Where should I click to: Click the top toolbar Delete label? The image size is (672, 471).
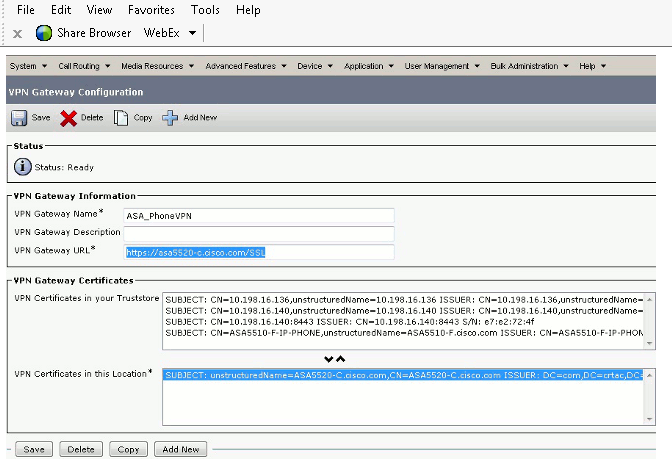point(92,117)
